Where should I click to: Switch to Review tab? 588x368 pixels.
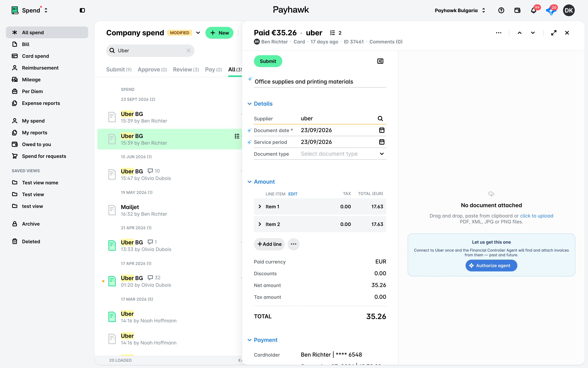pyautogui.click(x=186, y=70)
